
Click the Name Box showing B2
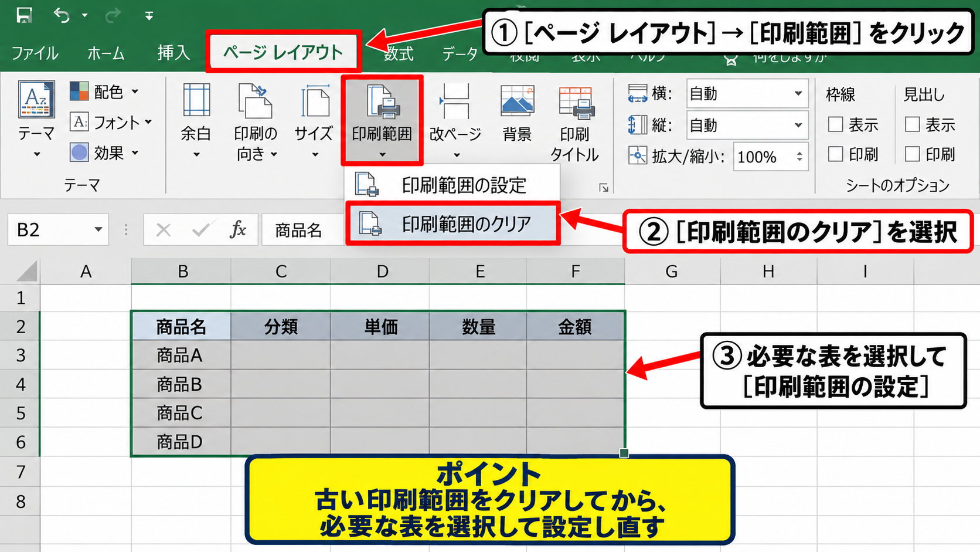point(58,230)
